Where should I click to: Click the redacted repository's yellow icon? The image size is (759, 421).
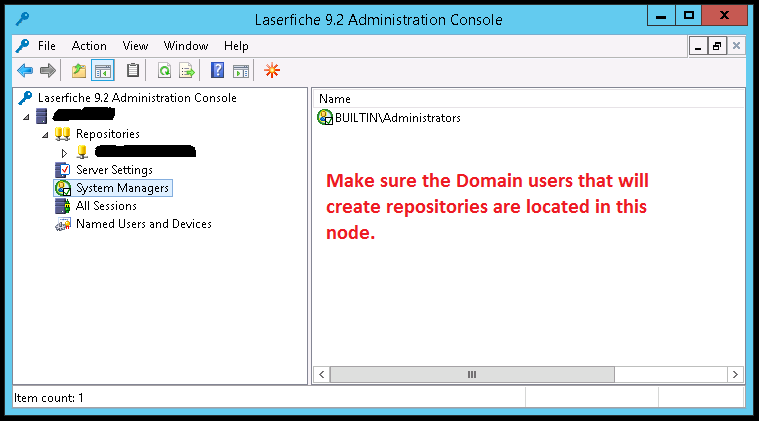(82, 152)
